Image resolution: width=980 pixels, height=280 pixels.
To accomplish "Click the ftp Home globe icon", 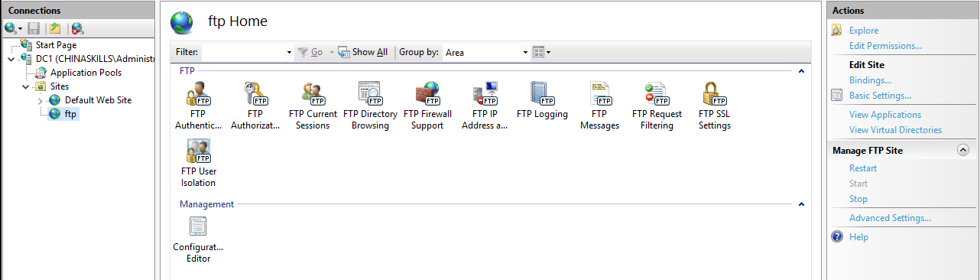I will tap(182, 22).
